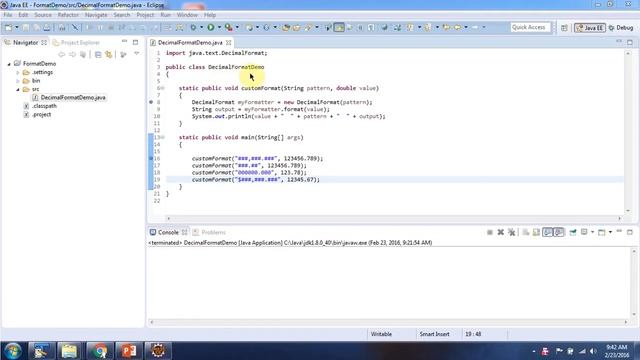This screenshot has height=360, width=640.
Task: Switch to the Java EE perspective
Action: (x=590, y=28)
